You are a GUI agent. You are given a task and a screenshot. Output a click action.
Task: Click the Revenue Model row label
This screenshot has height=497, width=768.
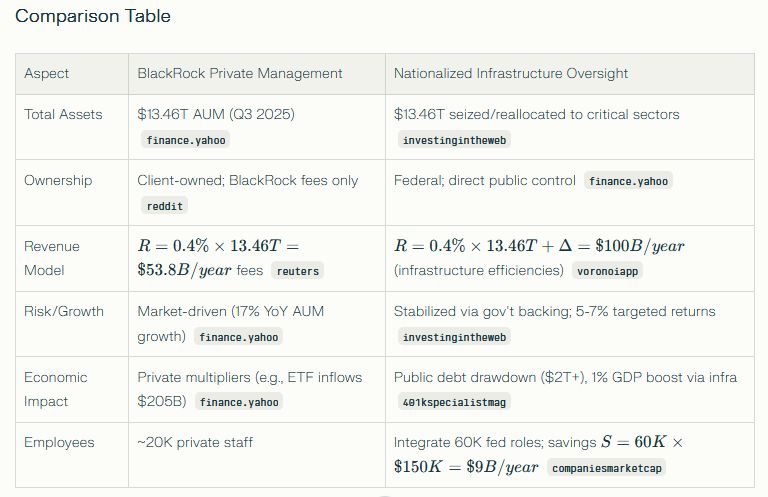pos(52,258)
